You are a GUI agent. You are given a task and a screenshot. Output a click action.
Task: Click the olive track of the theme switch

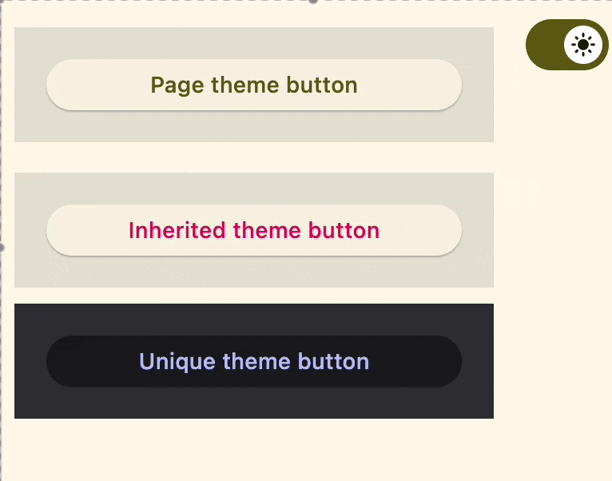(x=545, y=45)
